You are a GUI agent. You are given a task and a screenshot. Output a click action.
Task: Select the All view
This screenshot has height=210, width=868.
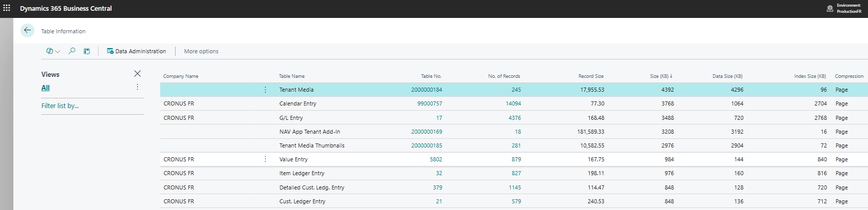coord(45,88)
